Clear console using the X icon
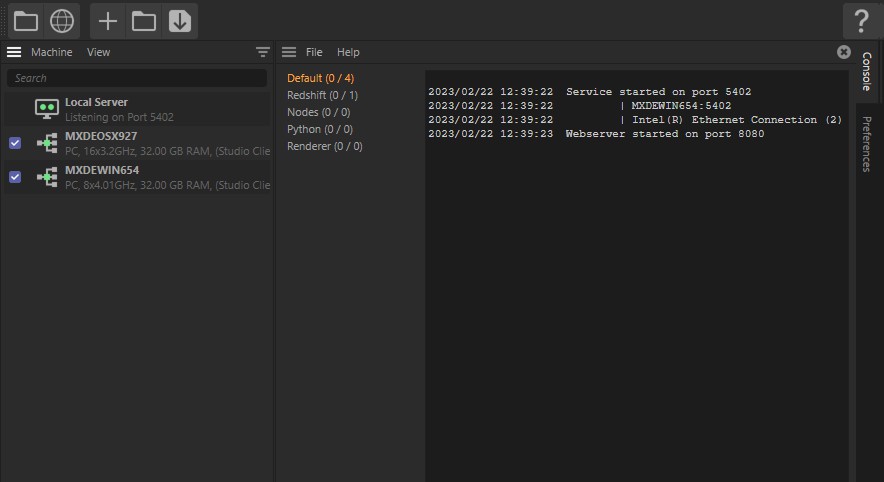This screenshot has height=482, width=884. click(843, 52)
